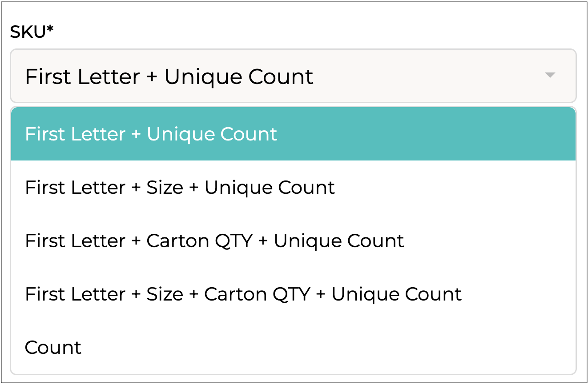Pick "First Letter + Carton QTY + Unique Count"

[214, 241]
